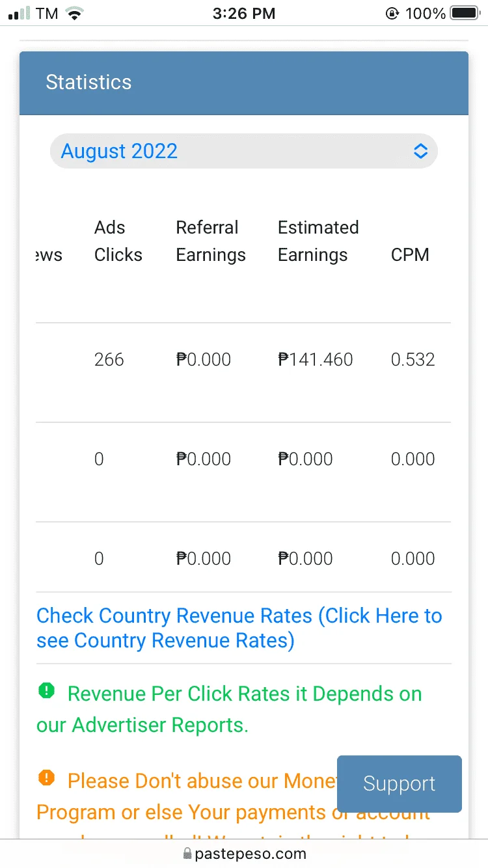Tap the Wi-Fi icon in status bar
The height and width of the screenshot is (868, 488).
point(75,13)
